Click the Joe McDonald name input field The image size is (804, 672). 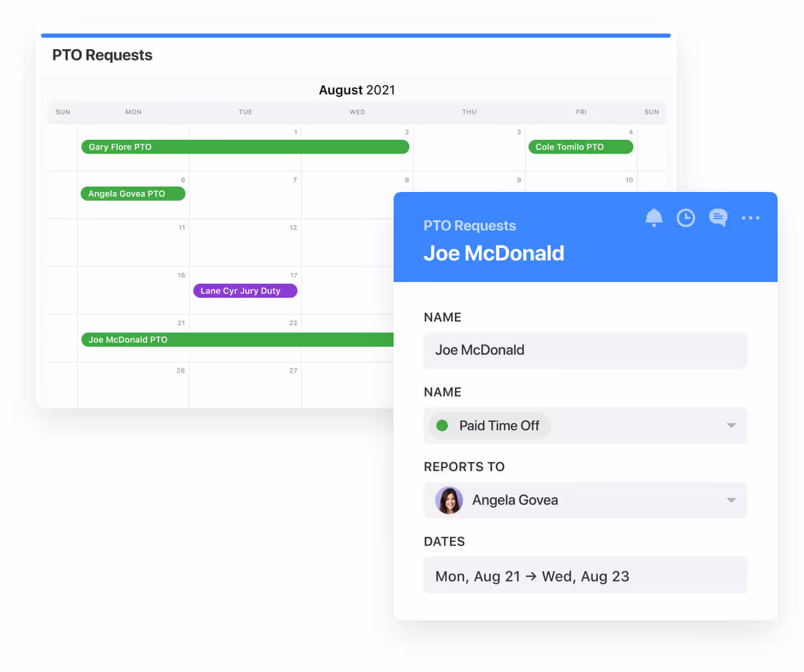pyautogui.click(x=585, y=350)
